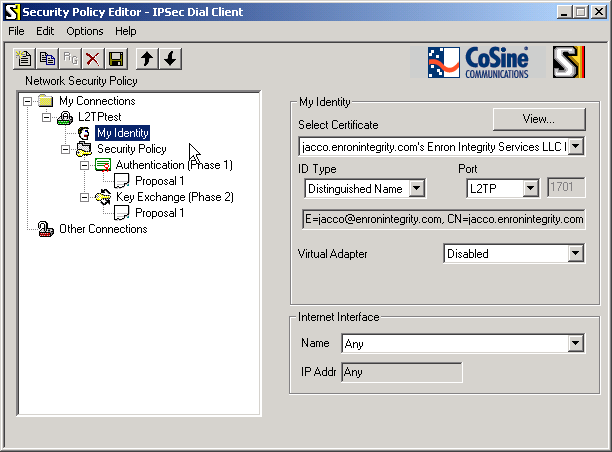The width and height of the screenshot is (612, 452).
Task: Open the Help menu
Action: click(x=126, y=31)
